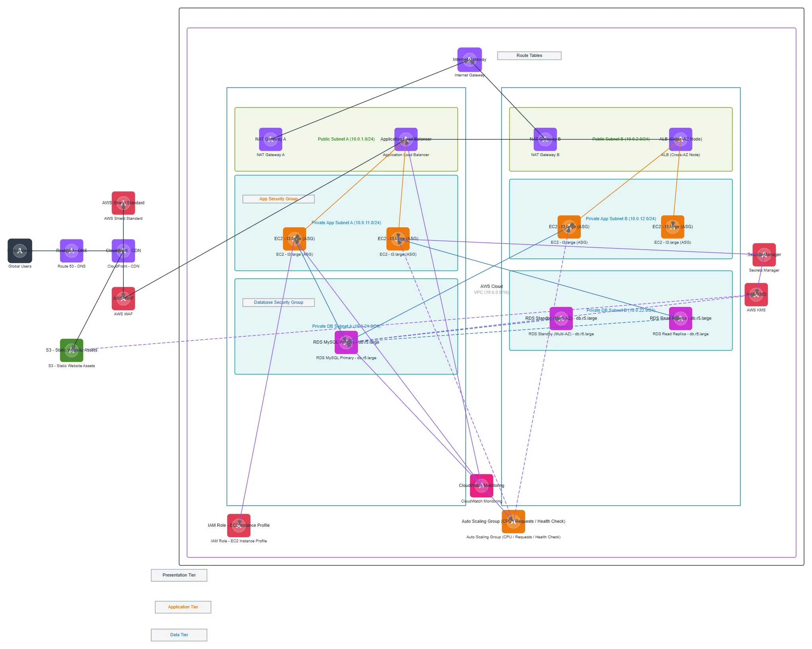Click the Secrets Manager caption text
Image resolution: width=812 pixels, height=649 pixels.
[x=764, y=270]
